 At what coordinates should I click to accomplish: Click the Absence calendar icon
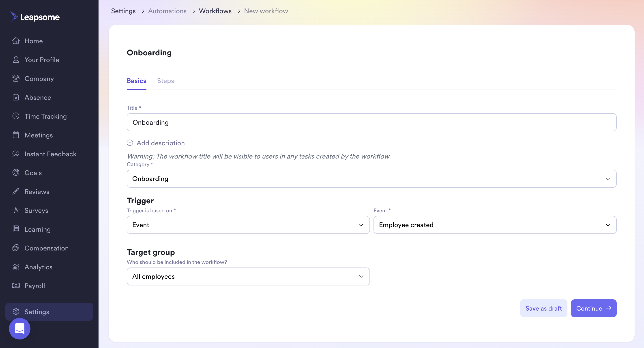(x=16, y=97)
